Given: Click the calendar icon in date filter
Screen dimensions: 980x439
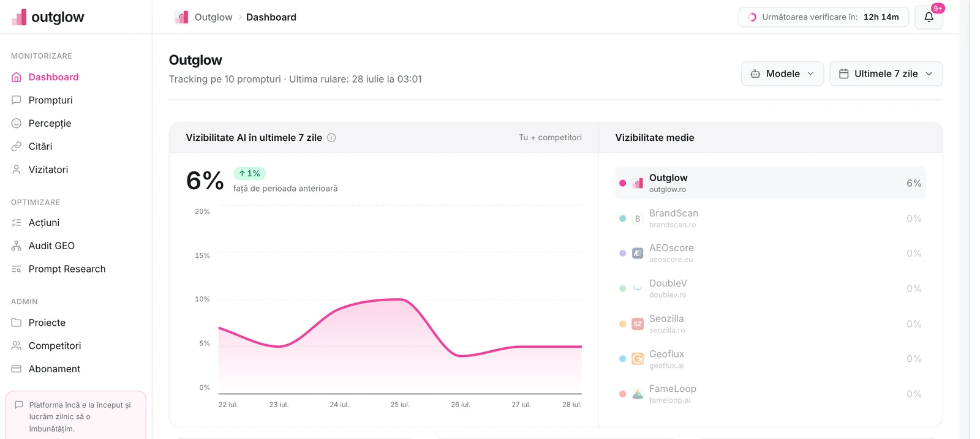Looking at the screenshot, I should point(843,73).
